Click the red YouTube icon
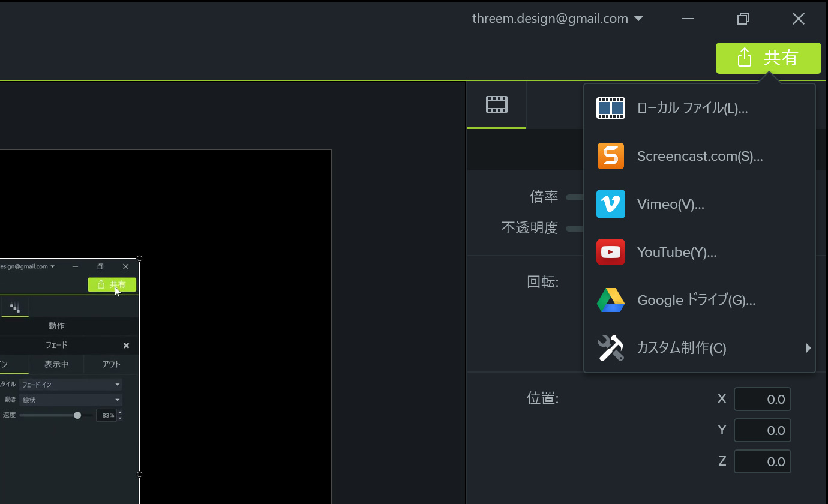This screenshot has height=504, width=828. tap(610, 252)
